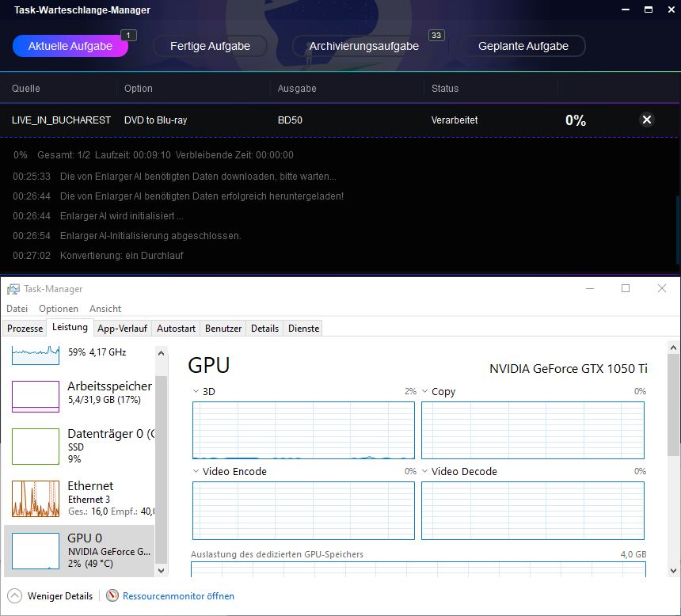Collapse details with Weniger Details arrow icon
Image resolution: width=681 pixels, height=616 pixels.
point(14,596)
